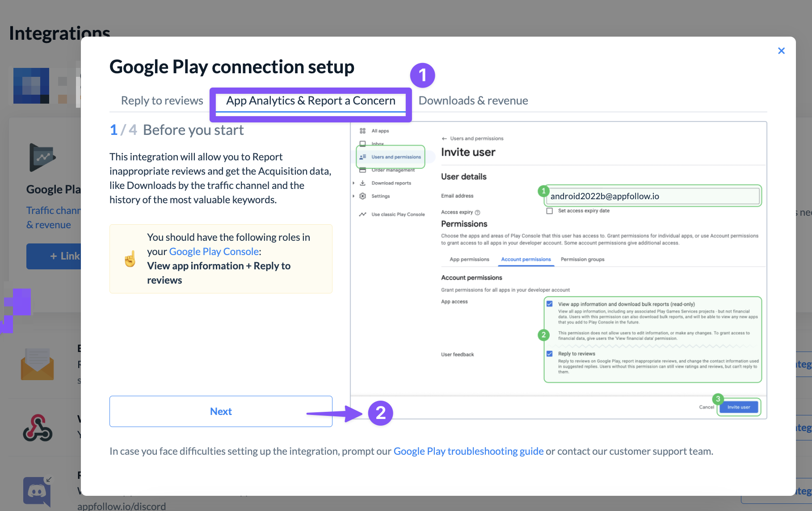
Task: Click the 'View app information + Reply to reviews' text
Action: click(219, 273)
